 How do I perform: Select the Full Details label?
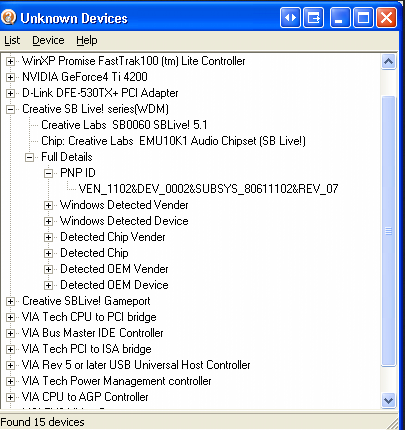pyautogui.click(x=67, y=157)
